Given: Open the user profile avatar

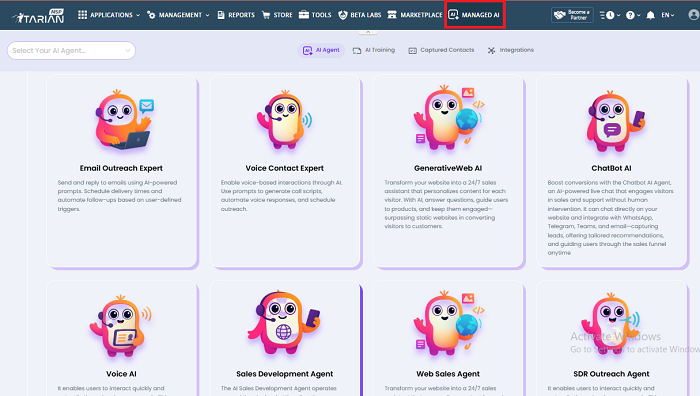Looking at the screenshot, I should click(x=694, y=15).
